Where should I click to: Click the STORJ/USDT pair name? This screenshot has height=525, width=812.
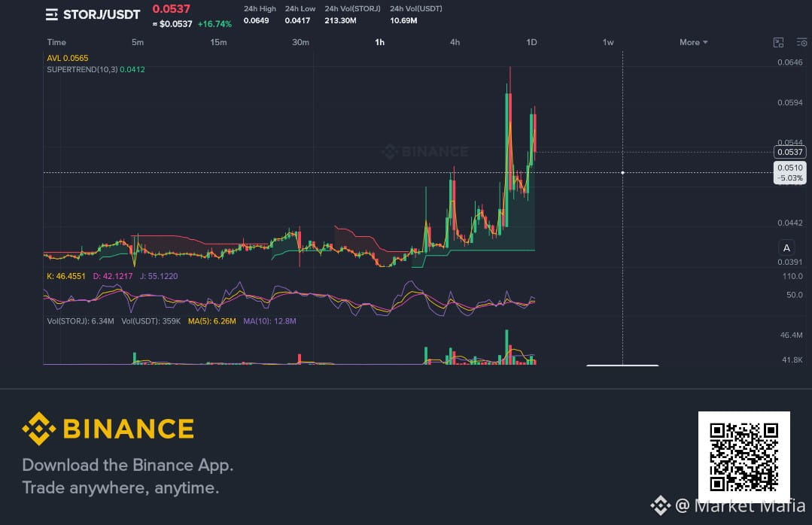[102, 14]
